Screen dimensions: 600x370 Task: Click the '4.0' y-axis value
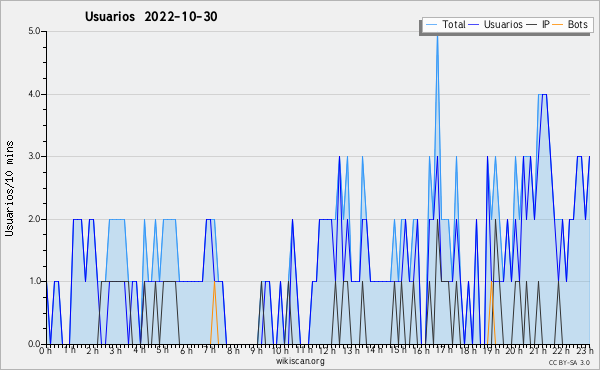point(34,94)
